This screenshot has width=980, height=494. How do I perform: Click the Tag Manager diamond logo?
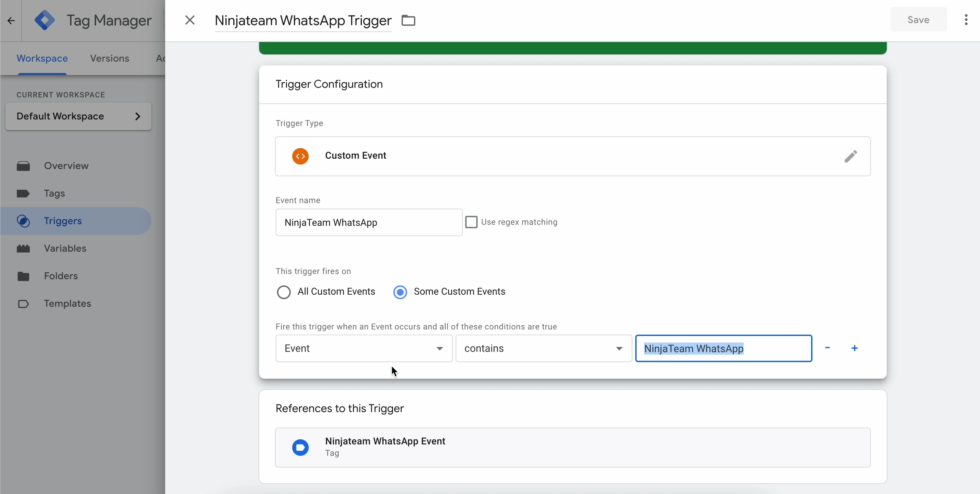(44, 20)
